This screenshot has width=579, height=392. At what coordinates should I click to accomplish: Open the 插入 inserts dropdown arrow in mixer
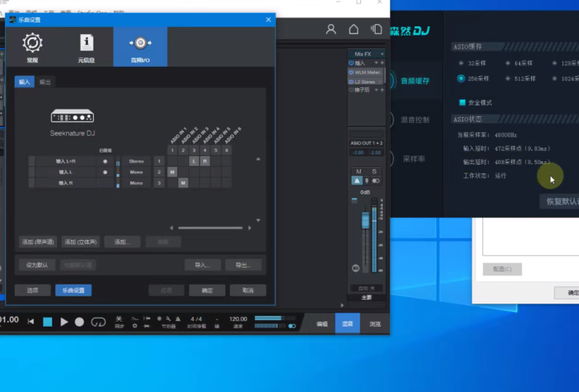tap(377, 63)
